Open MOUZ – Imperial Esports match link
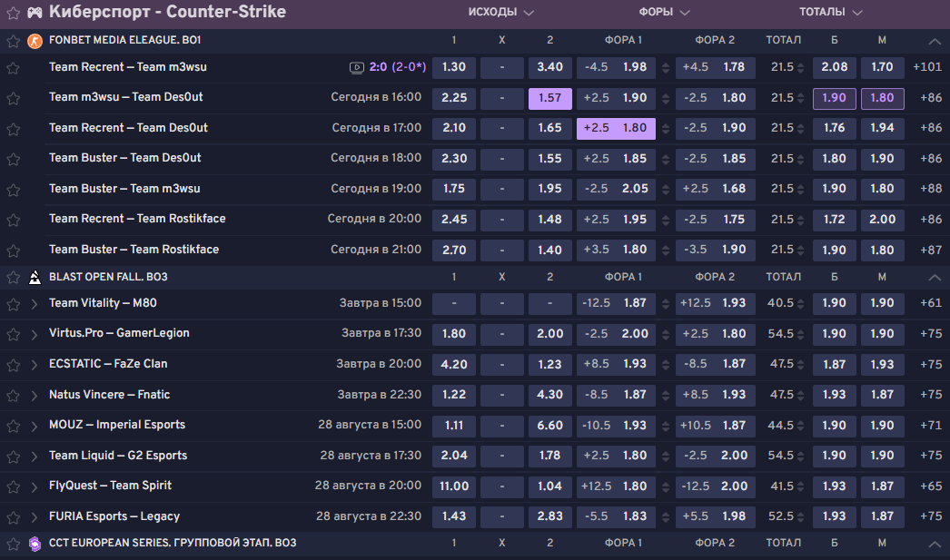Image resolution: width=950 pixels, height=560 pixels. [117, 425]
